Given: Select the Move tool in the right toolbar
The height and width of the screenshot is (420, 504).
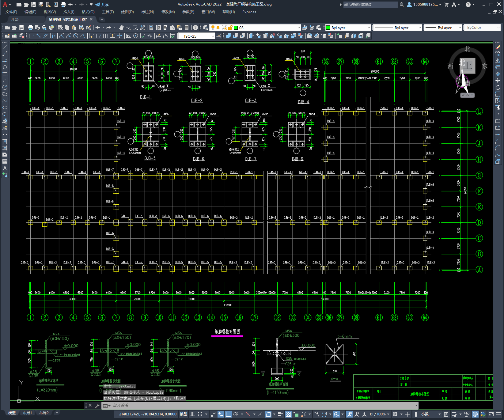Looking at the screenshot, I should tap(498, 81).
